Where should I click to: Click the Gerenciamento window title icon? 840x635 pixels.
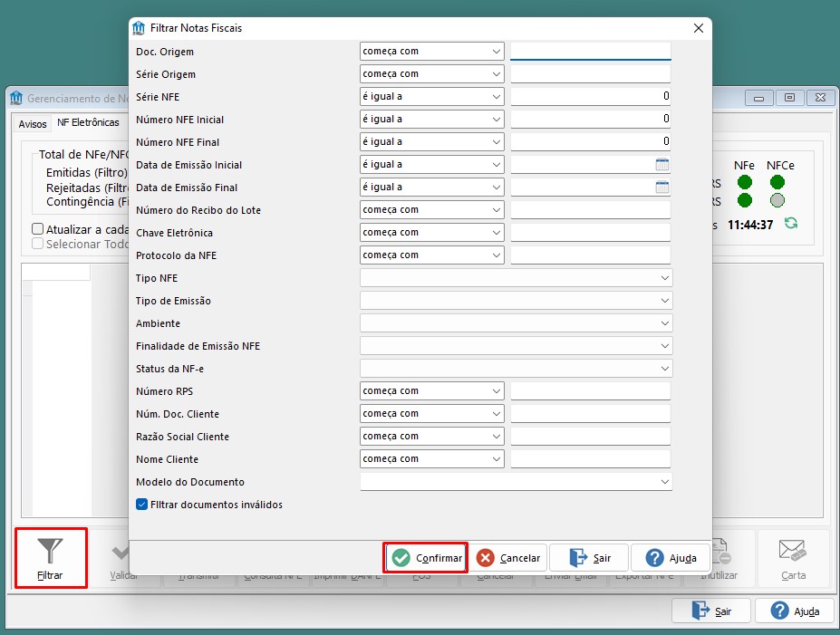click(x=16, y=98)
